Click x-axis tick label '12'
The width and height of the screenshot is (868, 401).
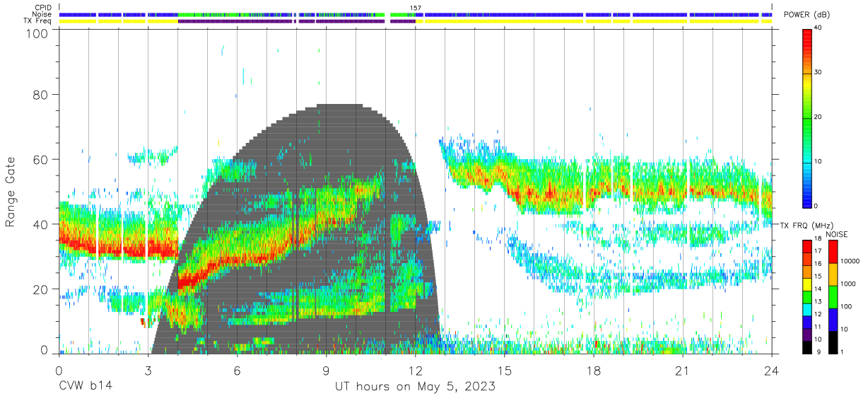click(415, 370)
